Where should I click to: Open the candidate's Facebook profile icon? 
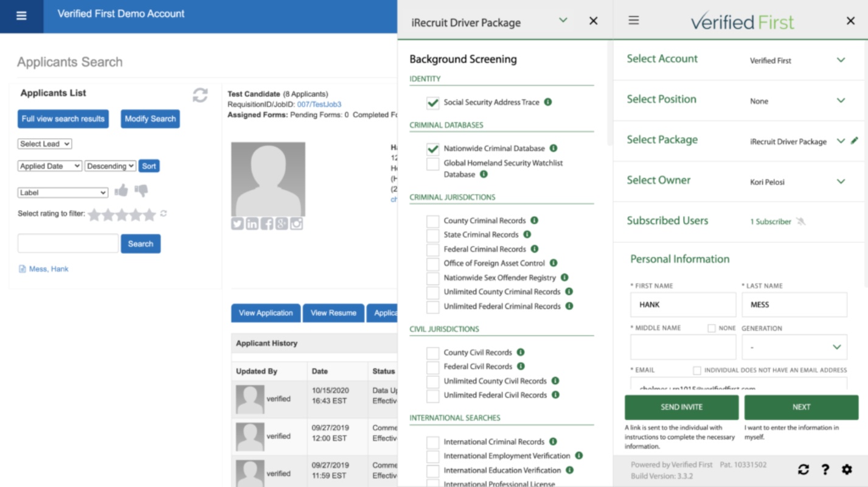266,223
